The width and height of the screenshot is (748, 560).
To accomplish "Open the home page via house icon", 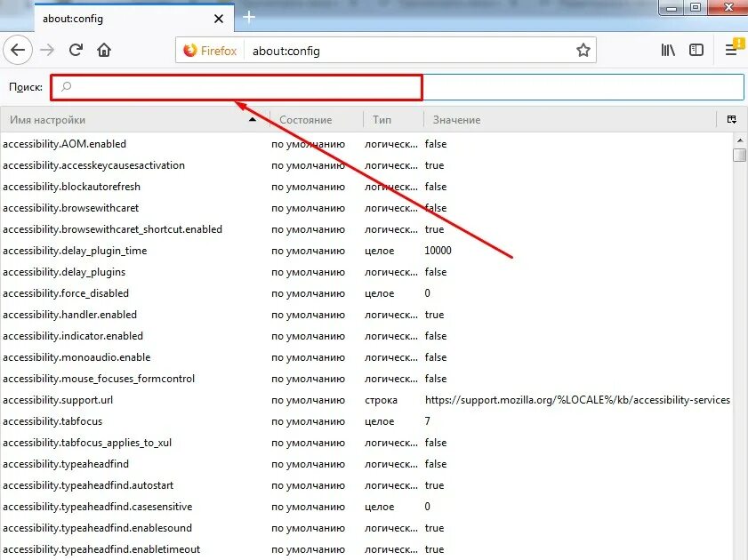I will click(104, 50).
